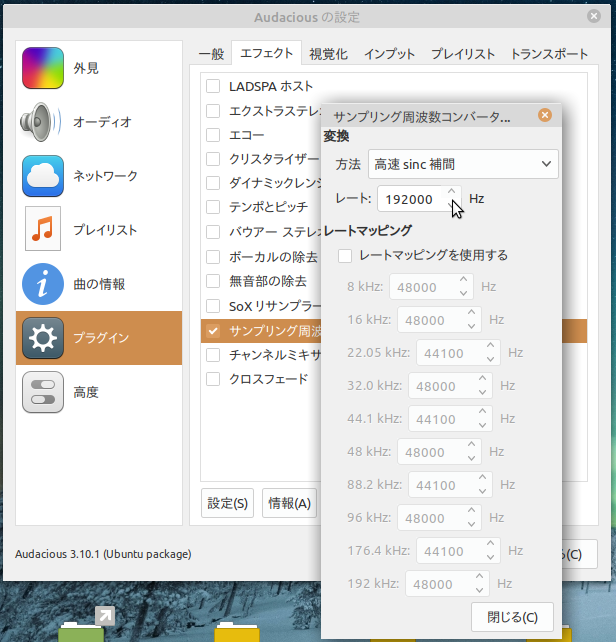
Task: Click the 設定(S) button
Action: click(x=227, y=503)
